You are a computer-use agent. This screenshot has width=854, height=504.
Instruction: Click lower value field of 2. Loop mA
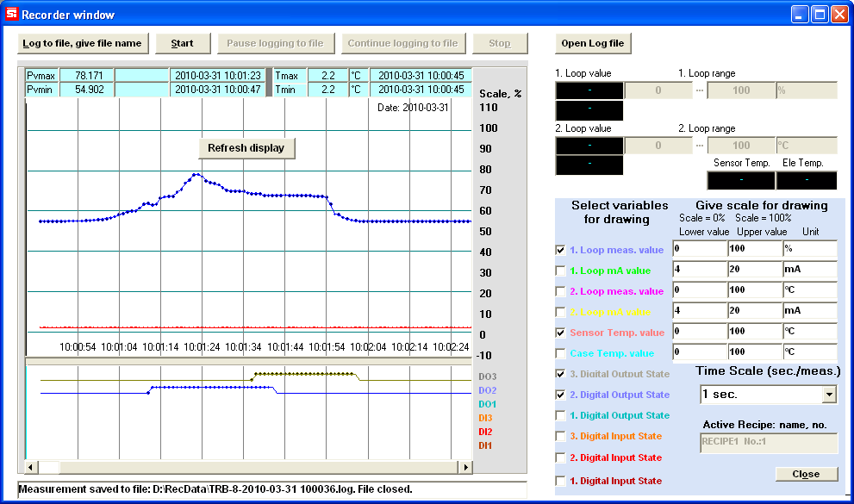(x=700, y=311)
